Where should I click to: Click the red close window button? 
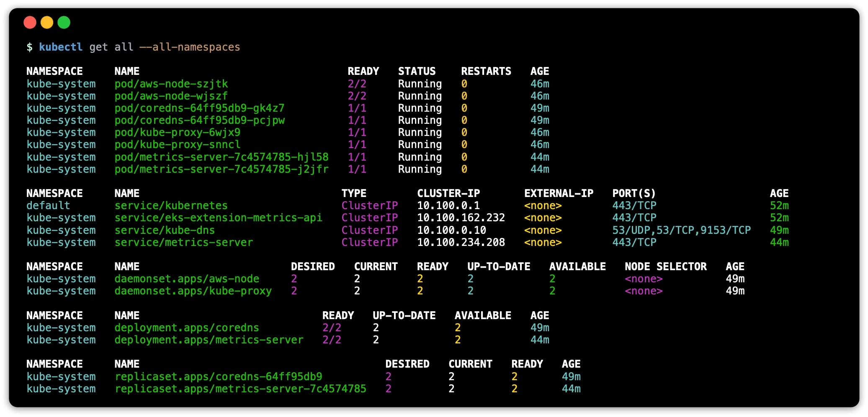point(30,22)
